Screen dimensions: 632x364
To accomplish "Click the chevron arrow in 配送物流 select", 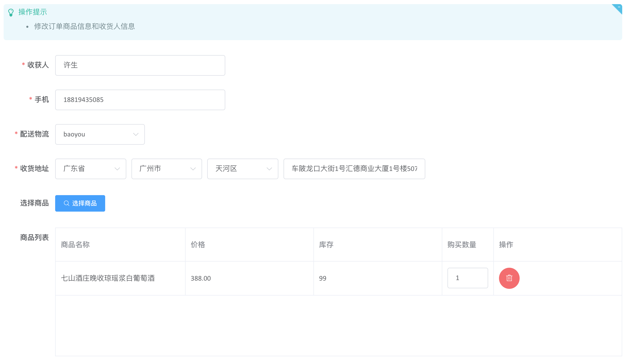I will (x=136, y=134).
